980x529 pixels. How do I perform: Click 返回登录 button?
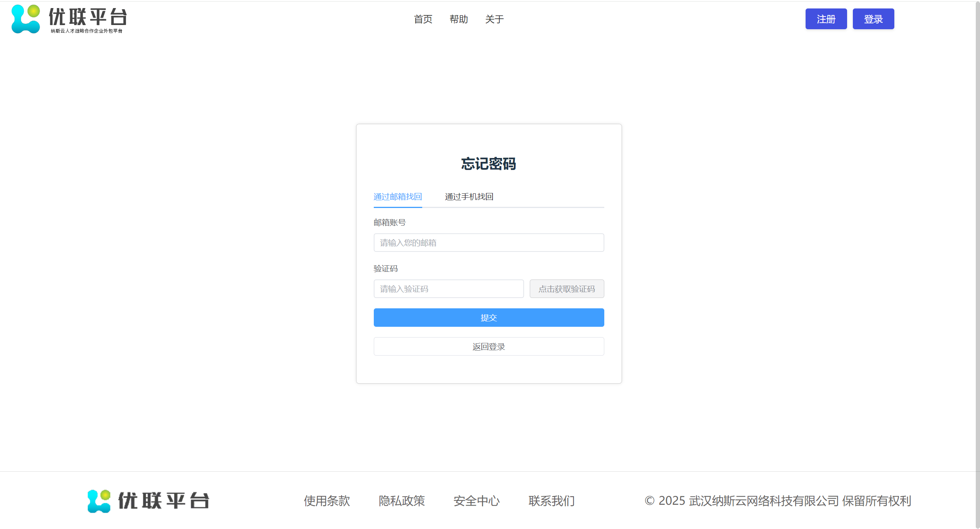point(489,346)
